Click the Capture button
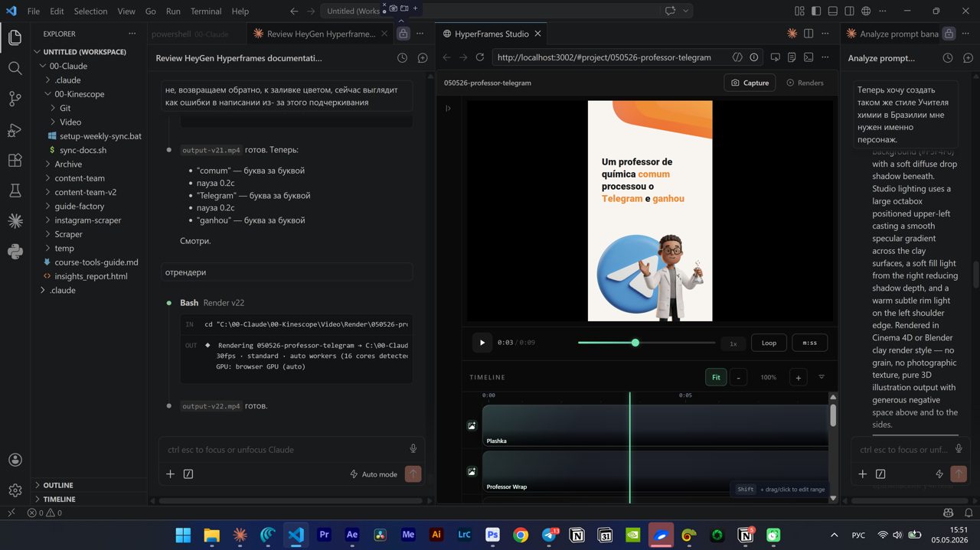The width and height of the screenshot is (980, 550). pos(750,83)
